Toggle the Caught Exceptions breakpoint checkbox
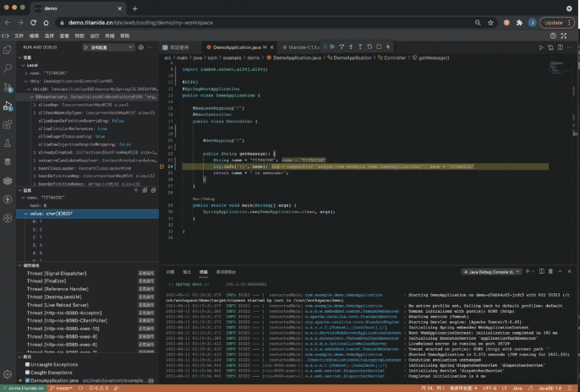Screen dimensions: 580x392 [25, 372]
